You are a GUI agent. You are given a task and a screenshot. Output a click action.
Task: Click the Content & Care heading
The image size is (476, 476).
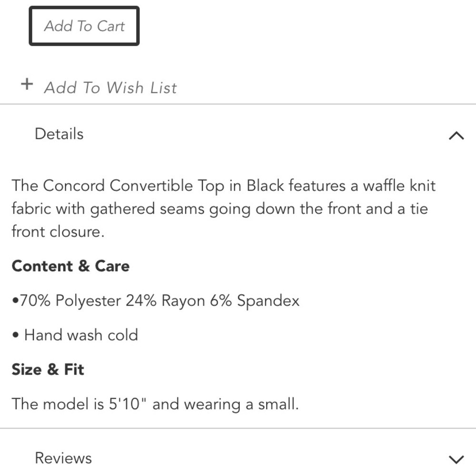pyautogui.click(x=70, y=266)
